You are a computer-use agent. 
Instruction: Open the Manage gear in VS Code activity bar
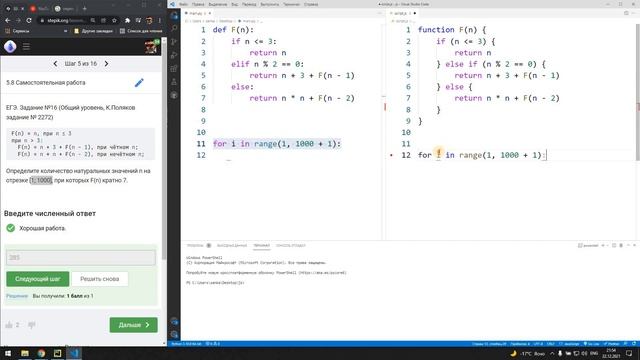tap(174, 335)
